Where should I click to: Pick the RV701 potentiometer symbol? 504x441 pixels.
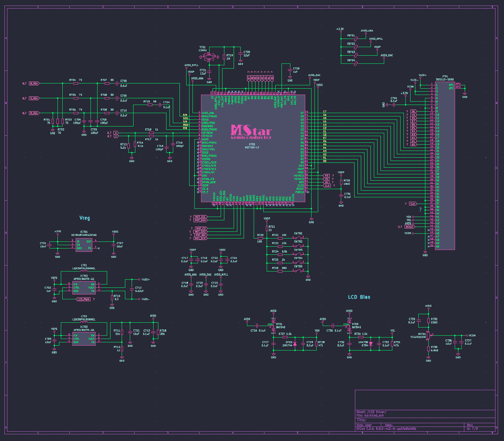pos(428,335)
